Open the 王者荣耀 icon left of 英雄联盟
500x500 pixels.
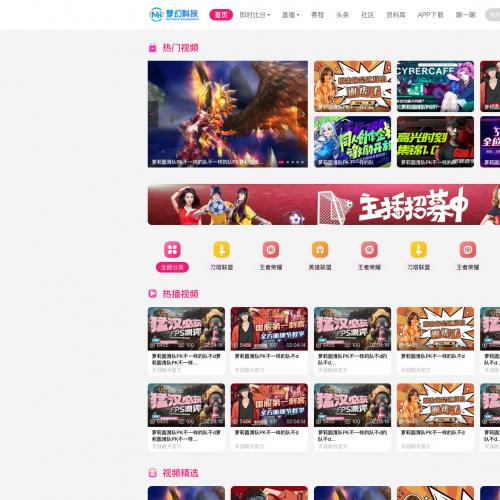coord(271,249)
